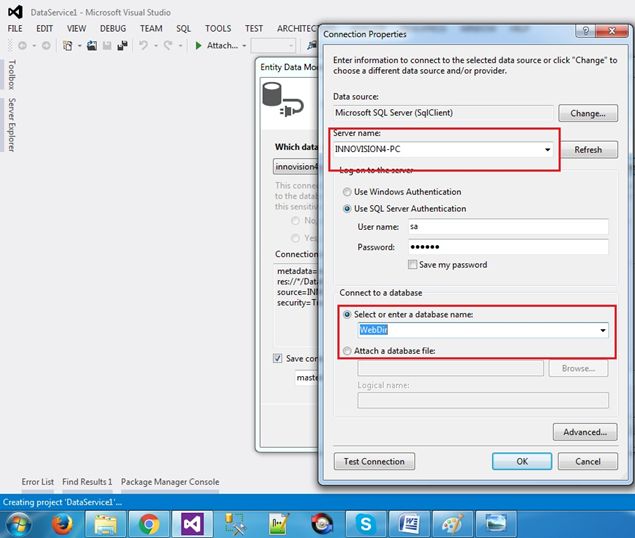
Task: Open Microsoft Word from the taskbar
Action: [409, 524]
